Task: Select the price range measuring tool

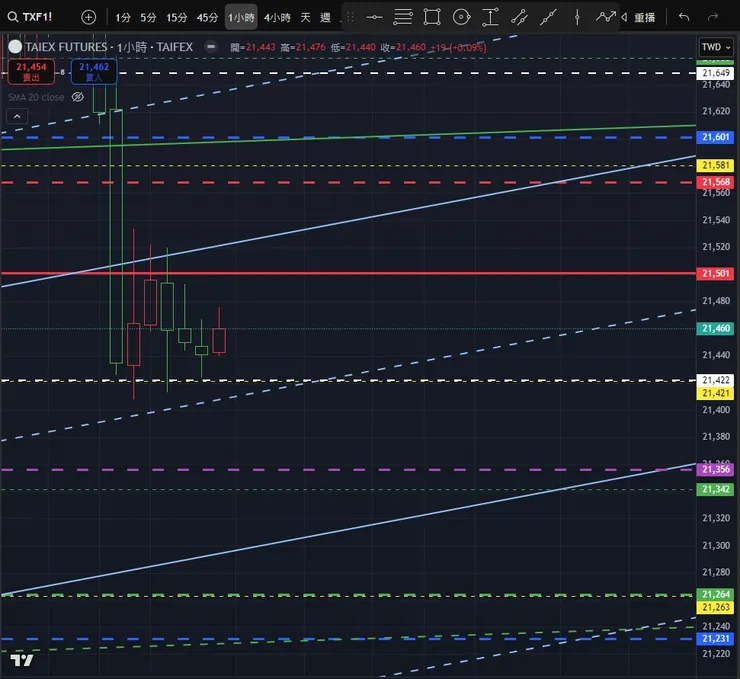Action: tap(490, 17)
